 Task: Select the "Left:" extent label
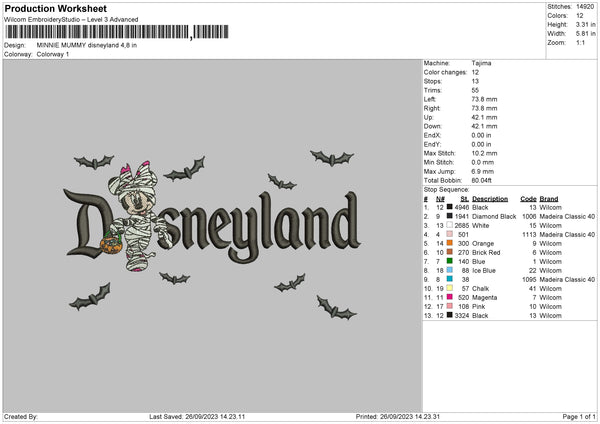pyautogui.click(x=429, y=99)
